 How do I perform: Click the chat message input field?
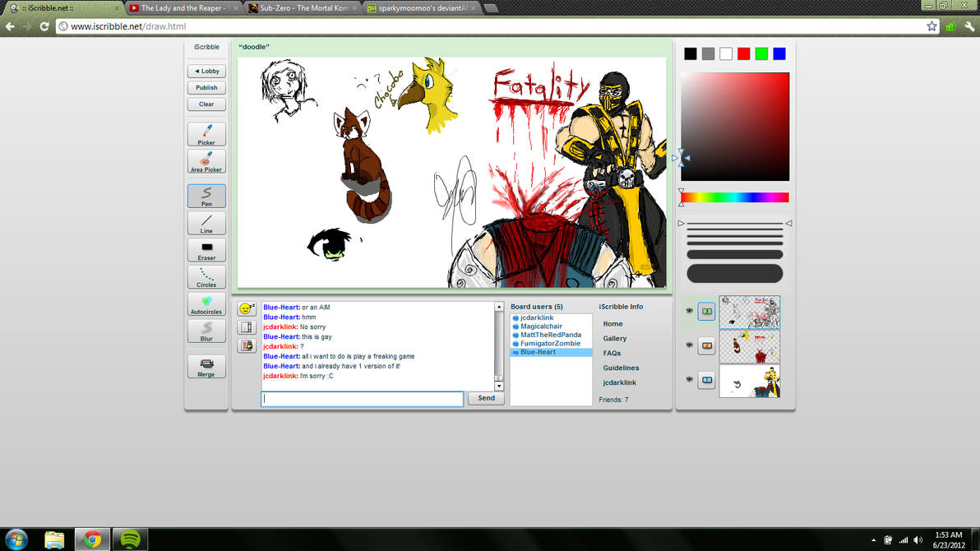(363, 398)
